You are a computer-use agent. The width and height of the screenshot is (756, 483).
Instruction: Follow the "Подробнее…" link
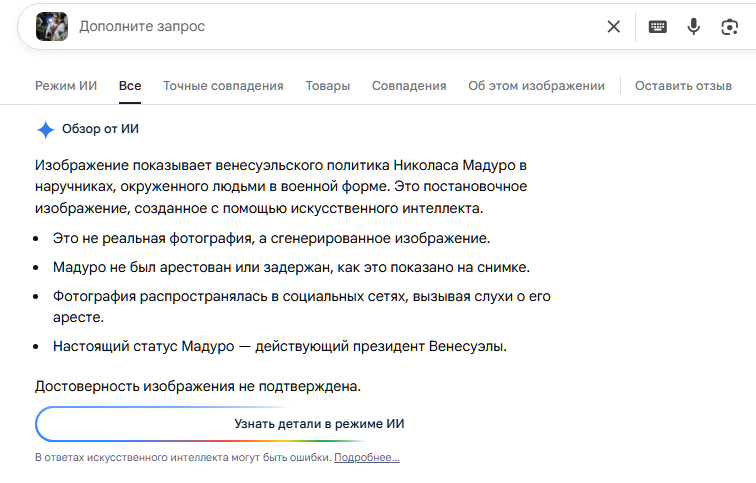(367, 457)
